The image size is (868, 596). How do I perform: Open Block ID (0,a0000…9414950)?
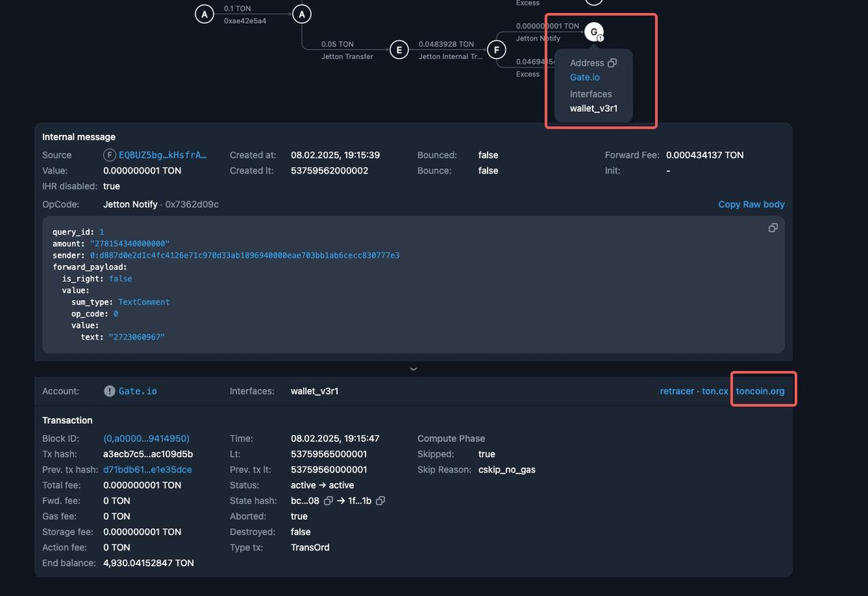point(146,439)
